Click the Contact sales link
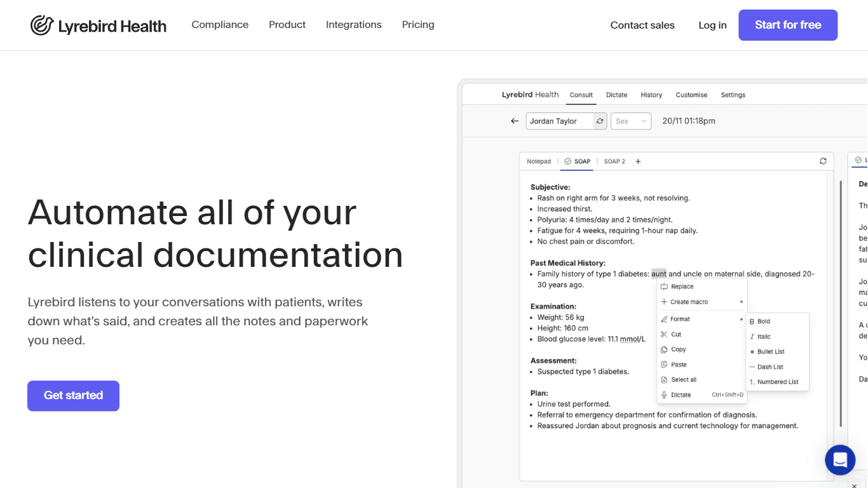868x488 pixels. 642,25
